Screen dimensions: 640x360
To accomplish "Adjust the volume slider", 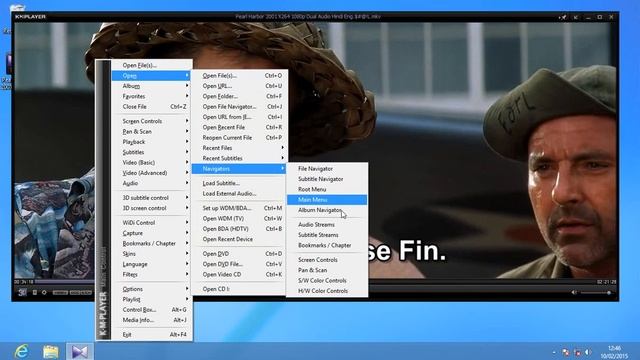I will click(596, 292).
